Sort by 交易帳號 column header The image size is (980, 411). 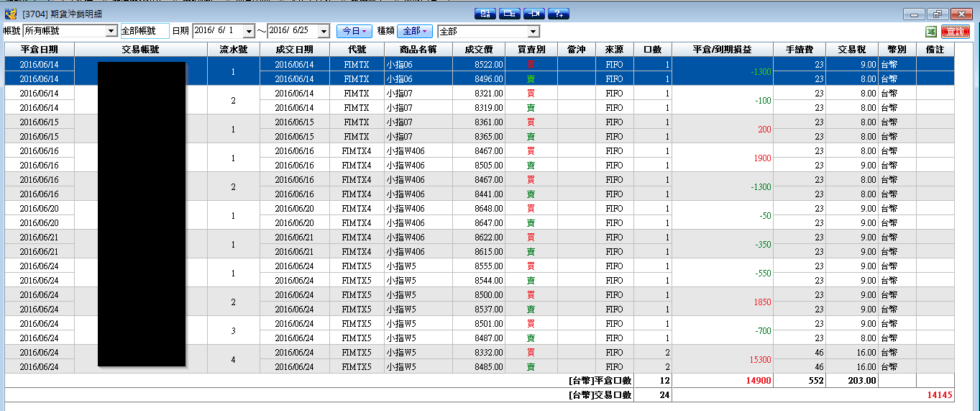[x=141, y=50]
